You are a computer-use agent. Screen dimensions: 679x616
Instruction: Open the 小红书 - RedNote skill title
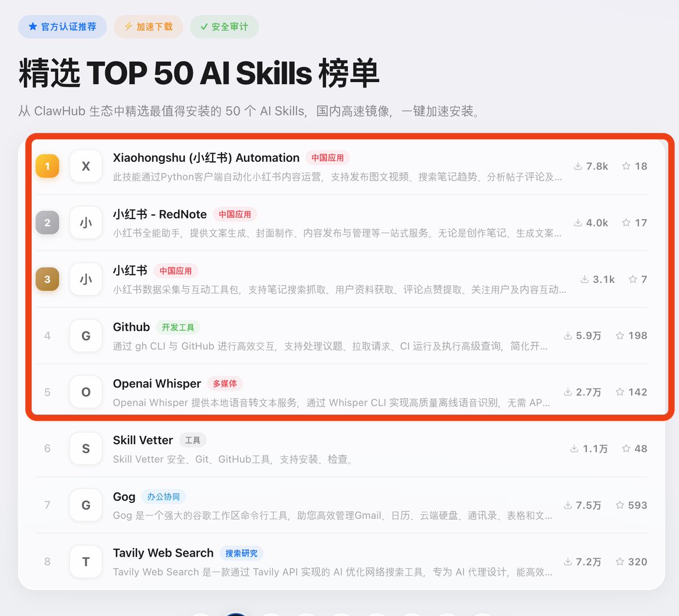(x=160, y=214)
